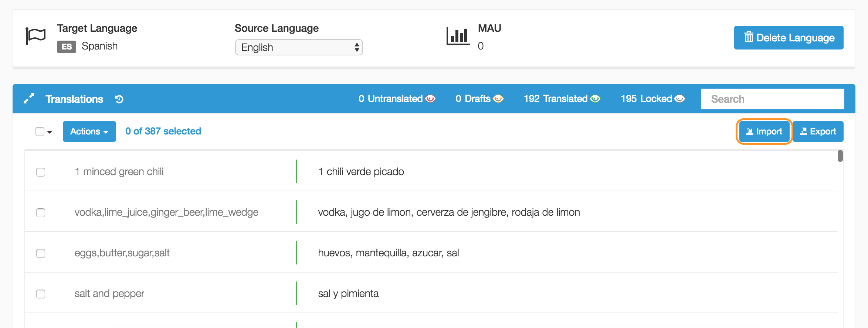The height and width of the screenshot is (328, 868).
Task: Click the Export button
Action: pos(818,131)
